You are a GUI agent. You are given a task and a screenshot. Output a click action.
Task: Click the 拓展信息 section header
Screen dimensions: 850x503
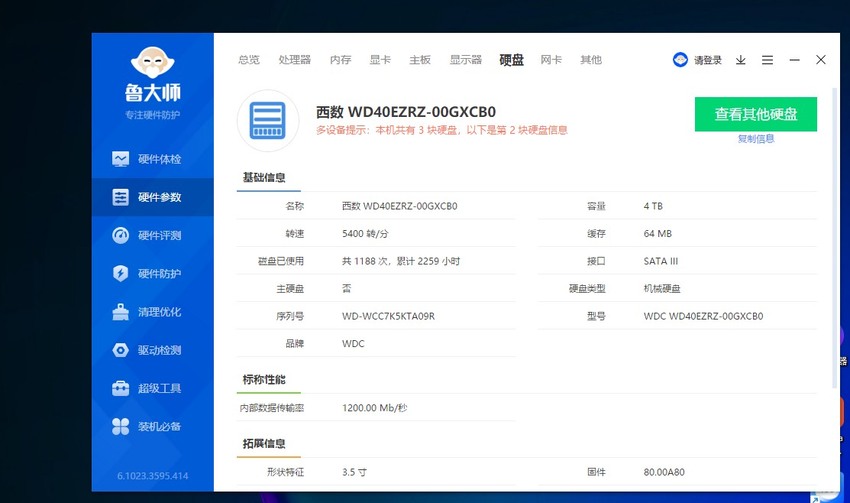click(264, 443)
